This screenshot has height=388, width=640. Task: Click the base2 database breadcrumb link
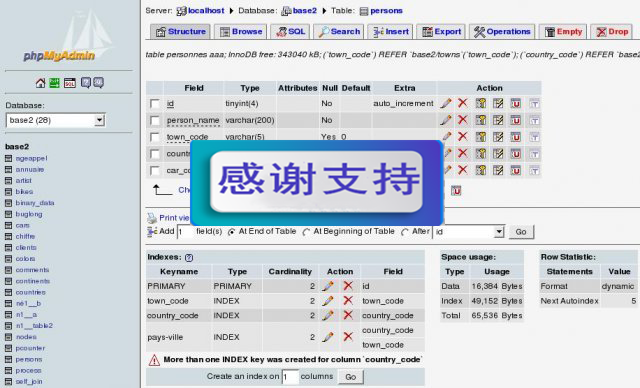click(x=304, y=11)
